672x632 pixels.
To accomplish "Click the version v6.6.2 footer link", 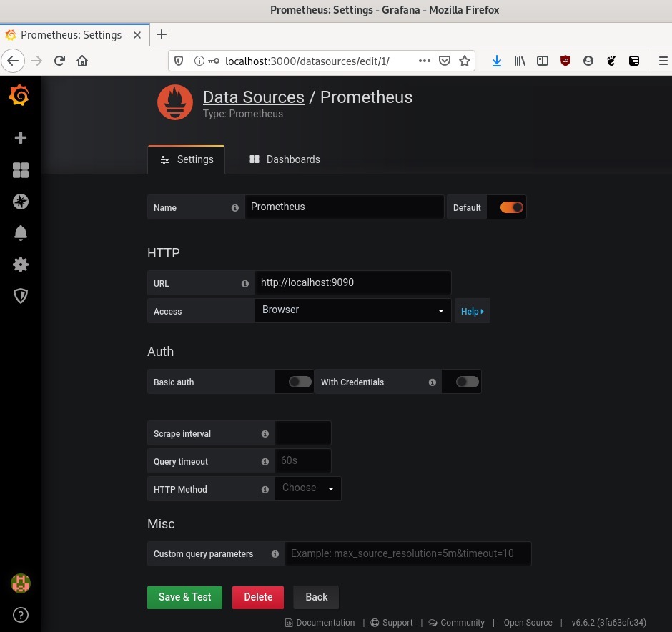I will click(608, 623).
